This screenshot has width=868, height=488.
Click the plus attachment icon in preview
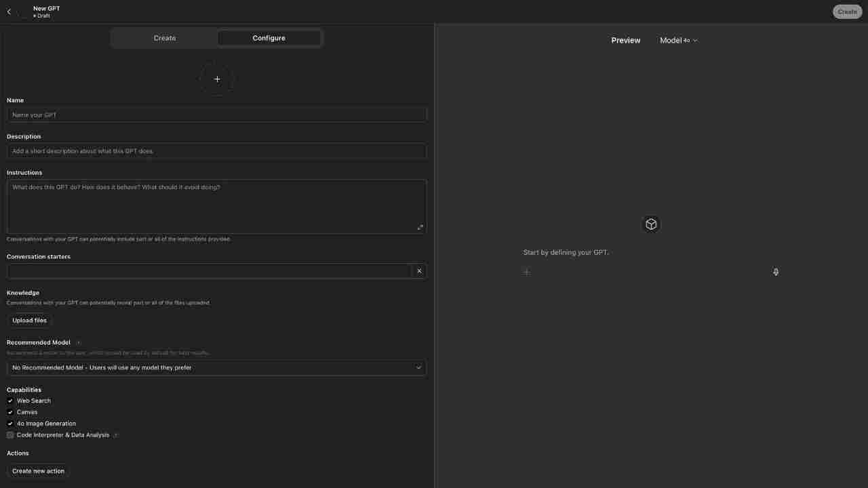pyautogui.click(x=526, y=272)
